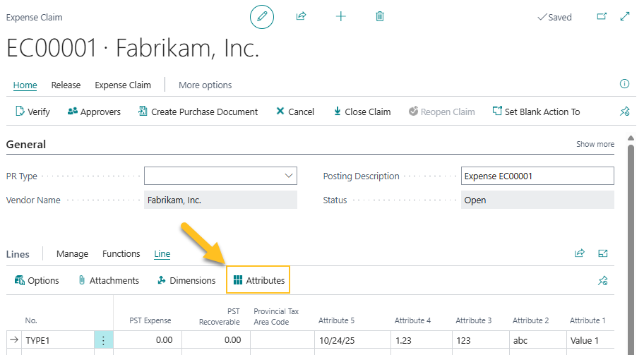The image size is (644, 355).
Task: Click the Posting Description input field
Action: click(537, 176)
